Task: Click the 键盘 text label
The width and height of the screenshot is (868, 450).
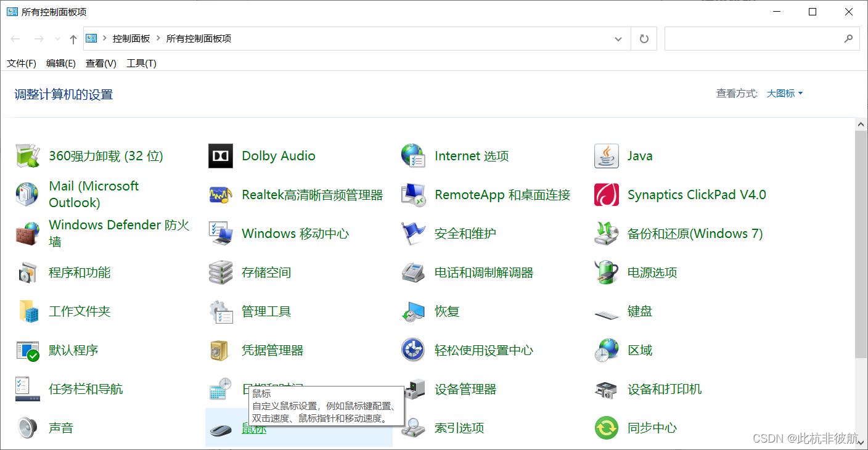Action: pos(640,311)
